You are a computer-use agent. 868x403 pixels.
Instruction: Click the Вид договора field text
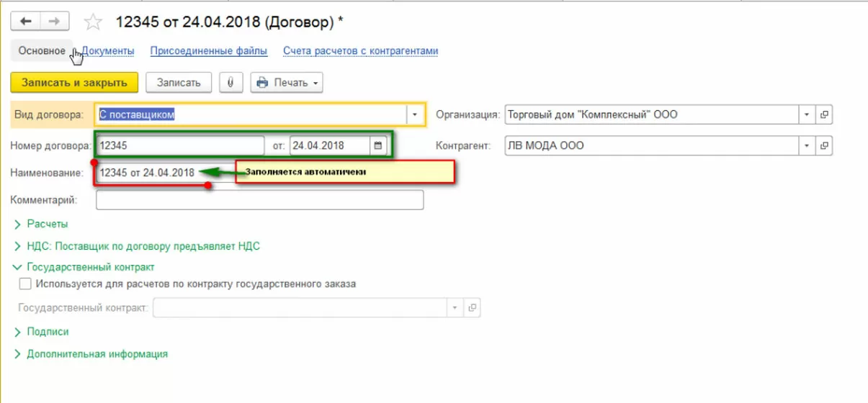251,114
